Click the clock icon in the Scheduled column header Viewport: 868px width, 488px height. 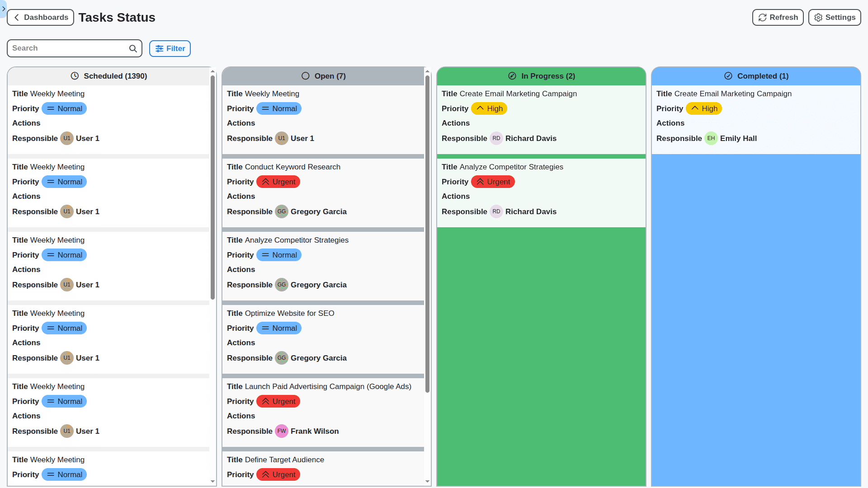pos(75,76)
